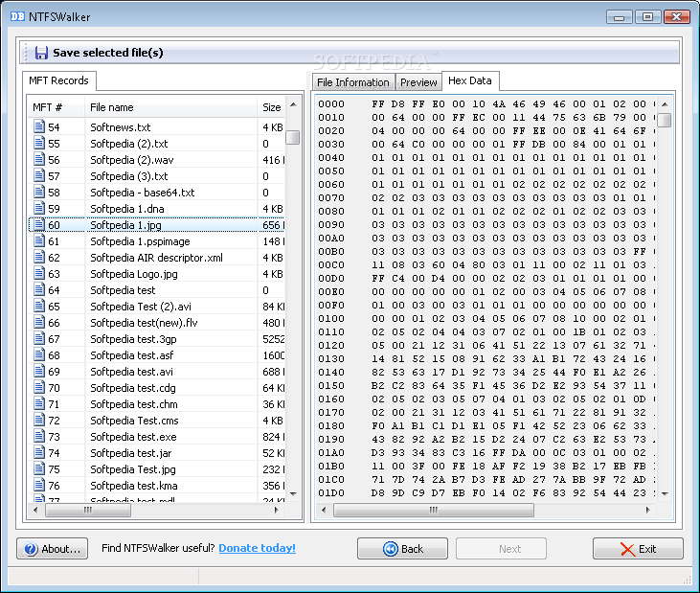This screenshot has width=700, height=593.
Task: Click the About... button
Action: 53,548
